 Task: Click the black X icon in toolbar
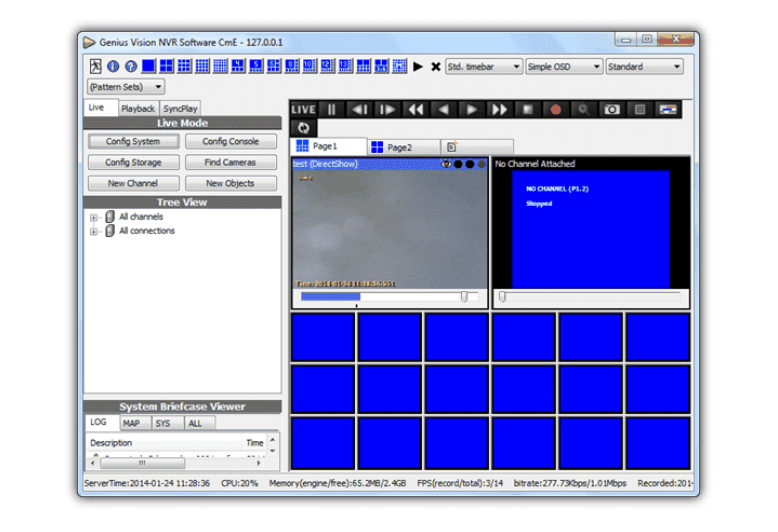click(435, 67)
